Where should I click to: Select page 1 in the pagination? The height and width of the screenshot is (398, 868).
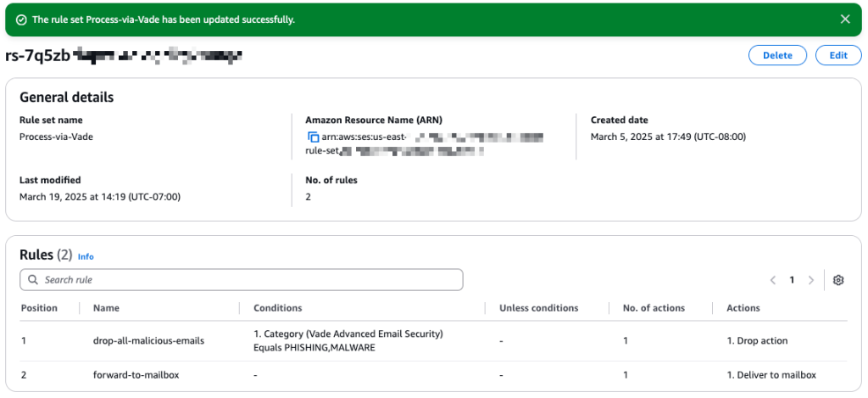[792, 280]
